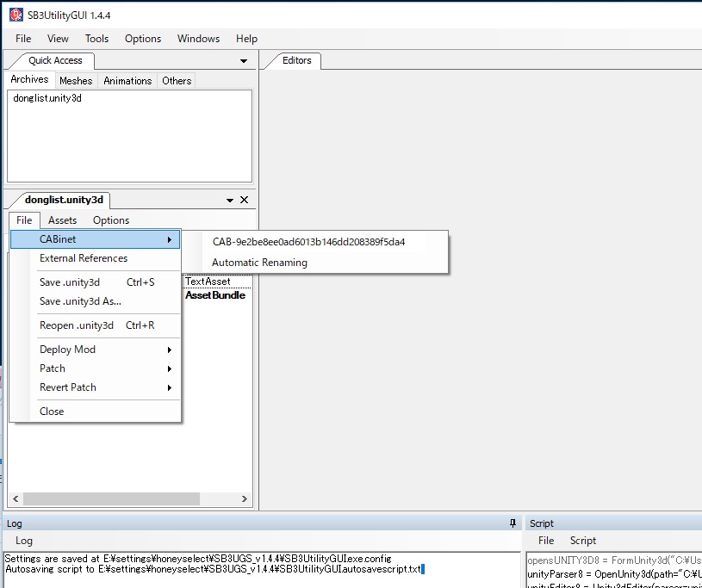Click the pin icon in the Log panel
This screenshot has width=702, height=588.
513,523
